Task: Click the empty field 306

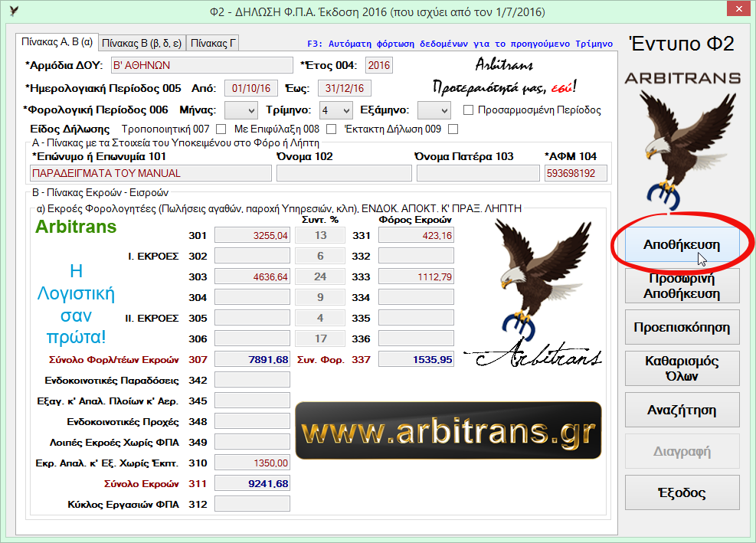Action: coord(252,339)
